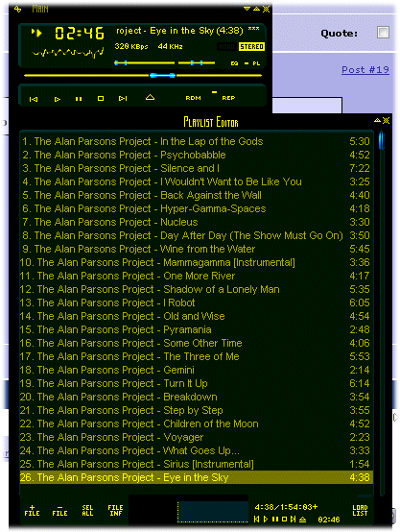The height and width of the screenshot is (532, 400).
Task: Select track 25 Sirius [Instrumental]
Action: click(197, 464)
